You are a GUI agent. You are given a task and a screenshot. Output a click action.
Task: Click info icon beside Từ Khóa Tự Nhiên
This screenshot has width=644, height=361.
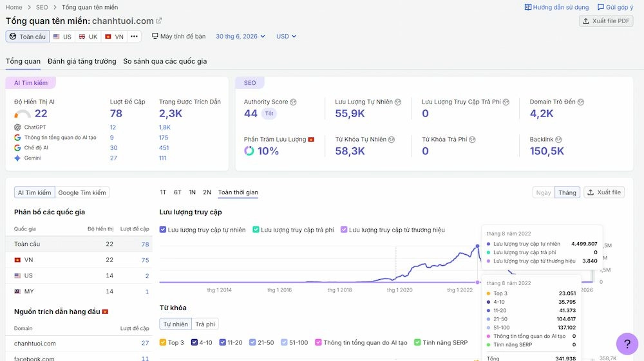coord(392,140)
